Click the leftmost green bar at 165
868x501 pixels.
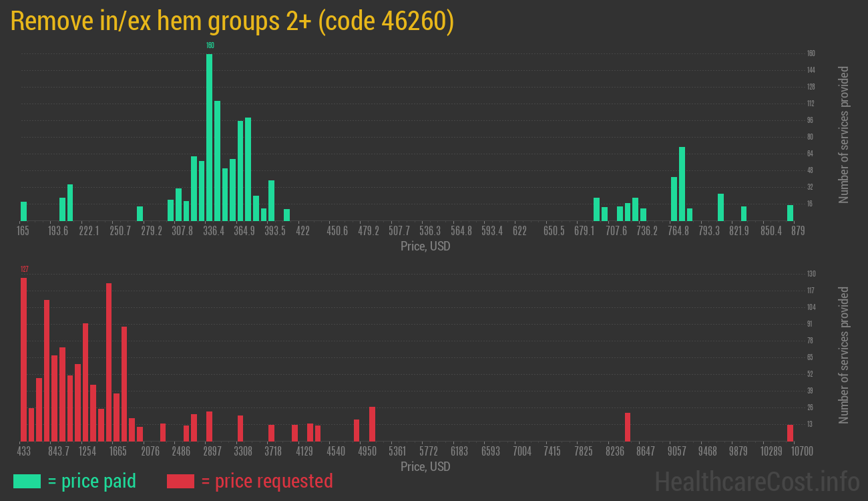point(24,210)
